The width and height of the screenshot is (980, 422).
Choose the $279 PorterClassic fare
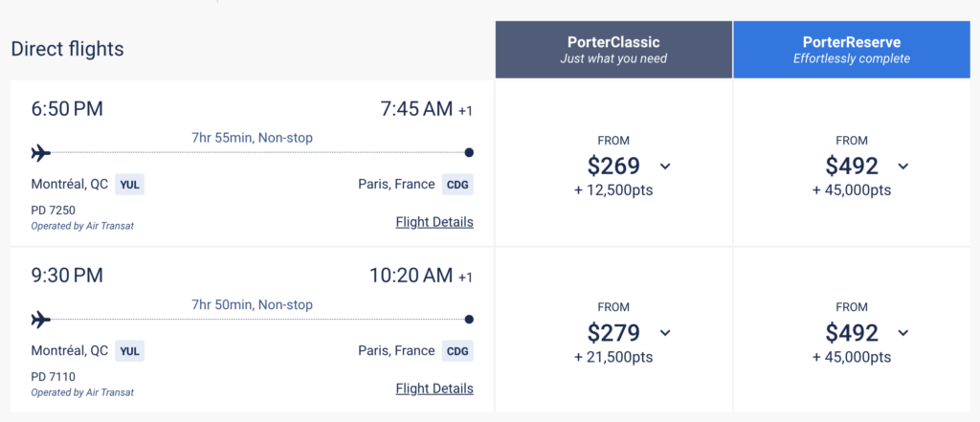tap(613, 333)
